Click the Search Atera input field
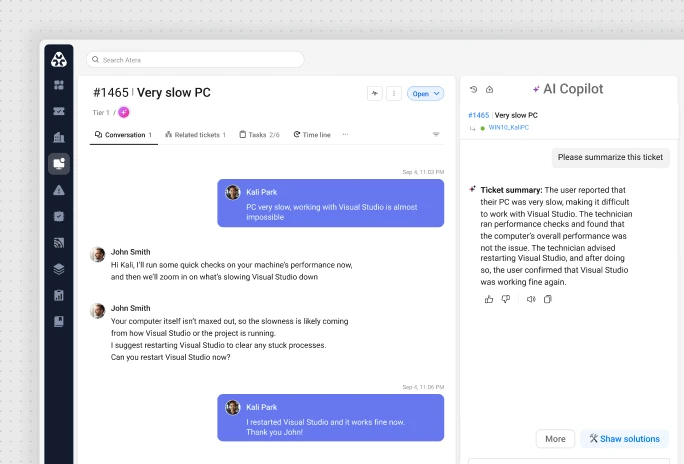684x464 pixels. pos(195,60)
